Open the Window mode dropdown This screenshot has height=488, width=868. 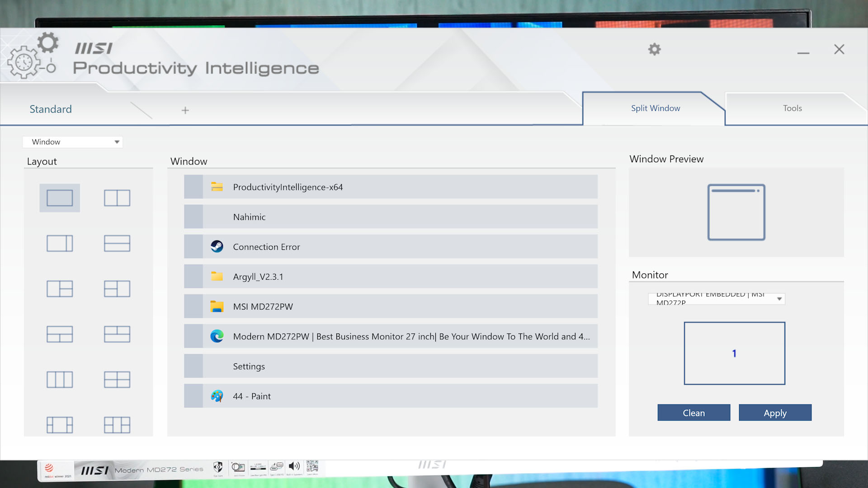click(73, 142)
